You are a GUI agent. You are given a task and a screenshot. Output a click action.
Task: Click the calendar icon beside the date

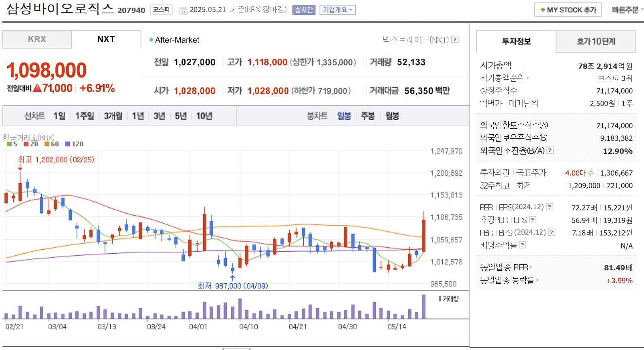pyautogui.click(x=183, y=11)
